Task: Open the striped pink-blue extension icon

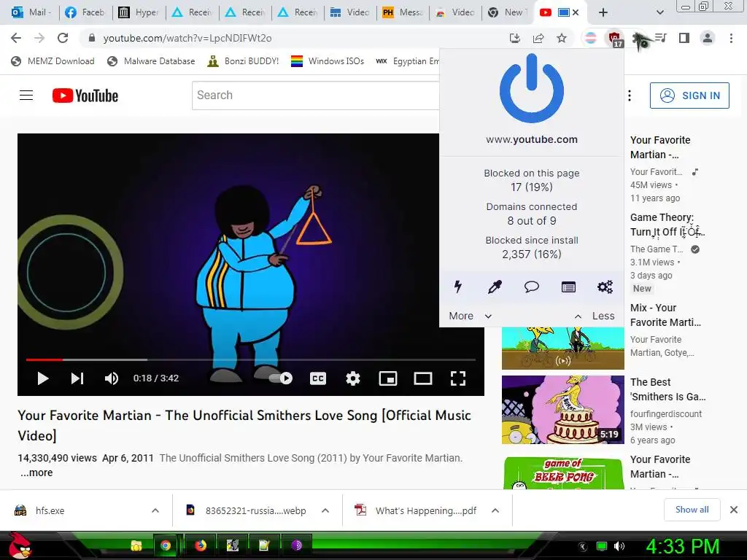Action: 591,38
